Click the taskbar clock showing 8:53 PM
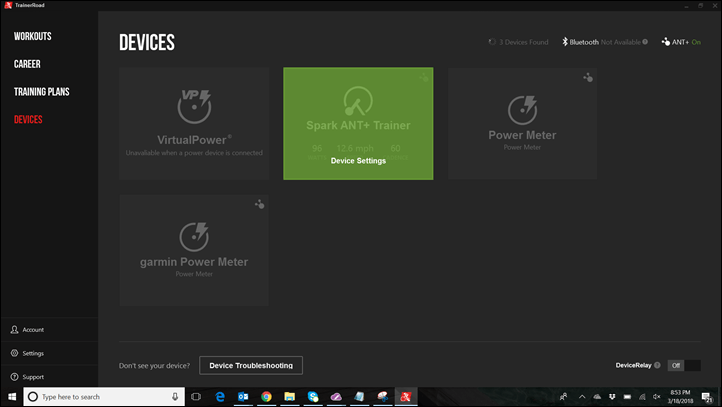Image resolution: width=722 pixels, height=407 pixels. click(x=680, y=396)
